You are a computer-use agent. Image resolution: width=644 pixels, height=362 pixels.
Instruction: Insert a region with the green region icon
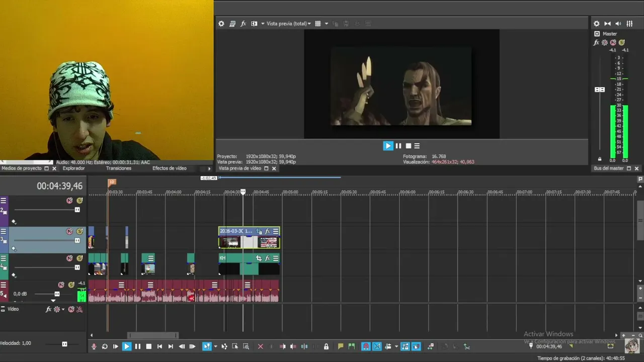click(352, 346)
